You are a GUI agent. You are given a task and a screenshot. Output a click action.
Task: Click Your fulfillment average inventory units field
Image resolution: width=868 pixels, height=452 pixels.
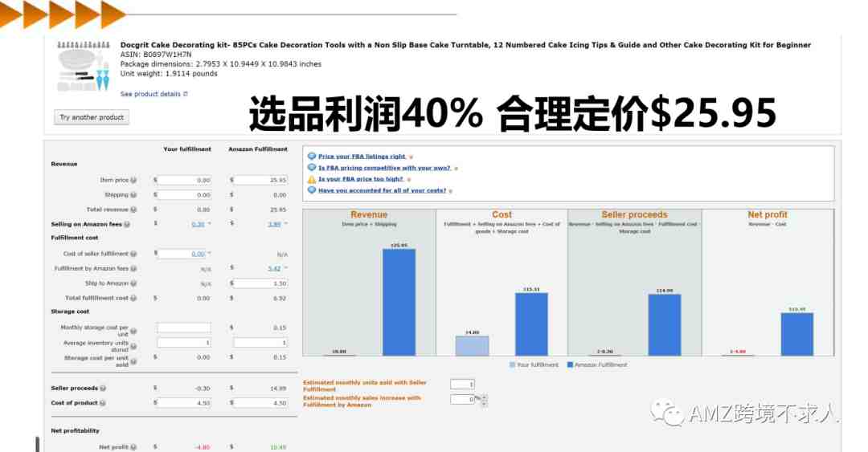184,343
